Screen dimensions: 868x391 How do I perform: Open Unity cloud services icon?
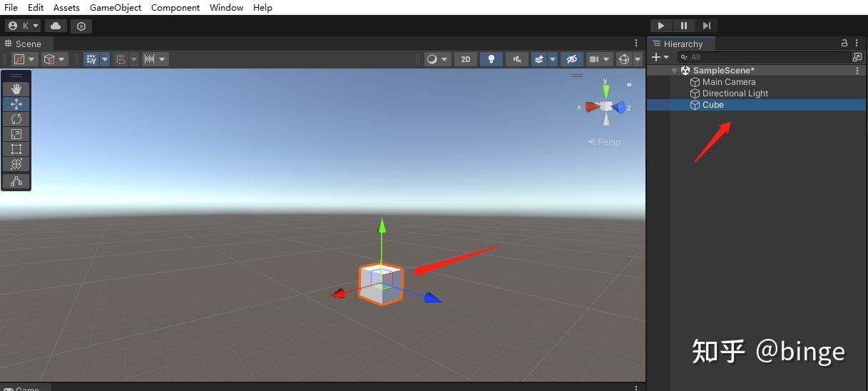56,26
